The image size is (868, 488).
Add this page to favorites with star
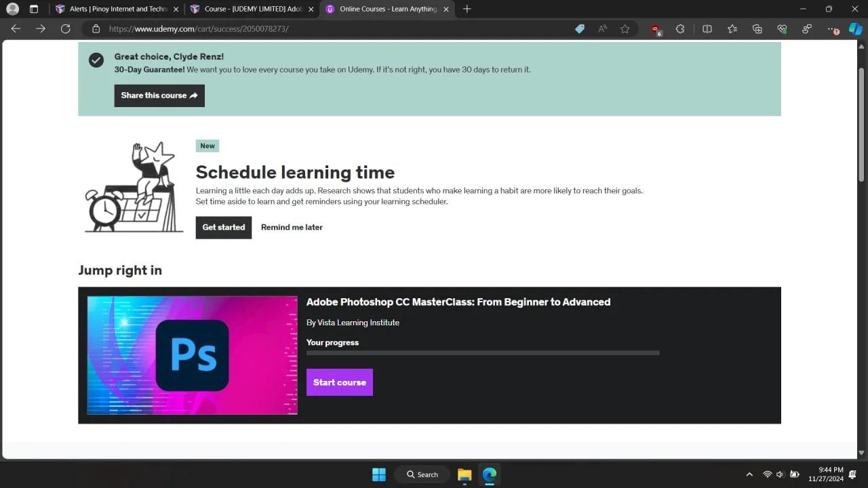point(625,29)
